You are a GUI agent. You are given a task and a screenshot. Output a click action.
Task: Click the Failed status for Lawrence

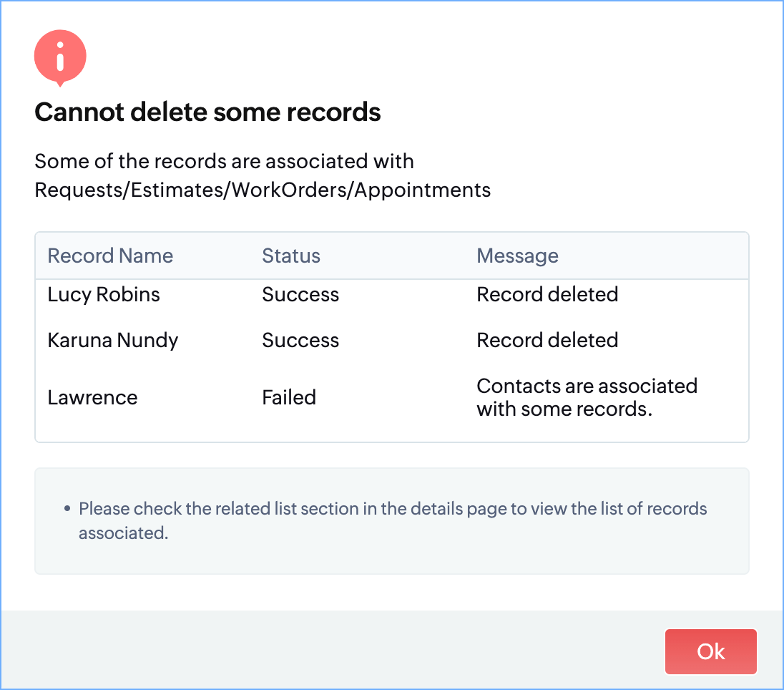(x=289, y=397)
